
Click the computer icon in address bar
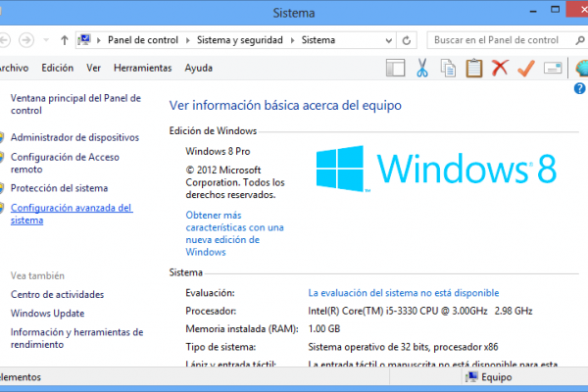84,40
